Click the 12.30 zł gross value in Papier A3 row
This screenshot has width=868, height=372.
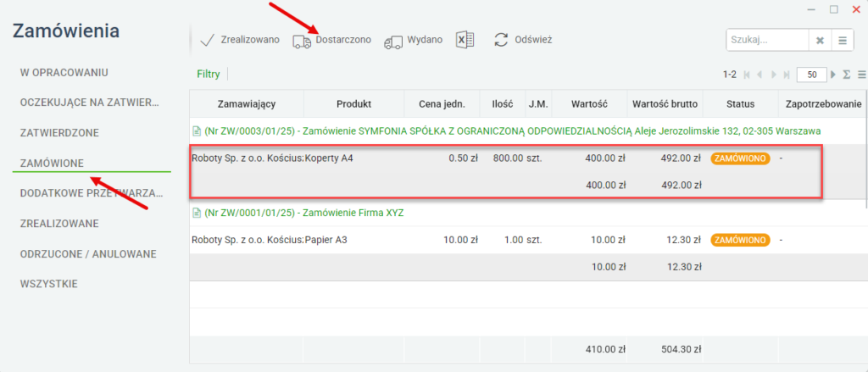coord(683,241)
